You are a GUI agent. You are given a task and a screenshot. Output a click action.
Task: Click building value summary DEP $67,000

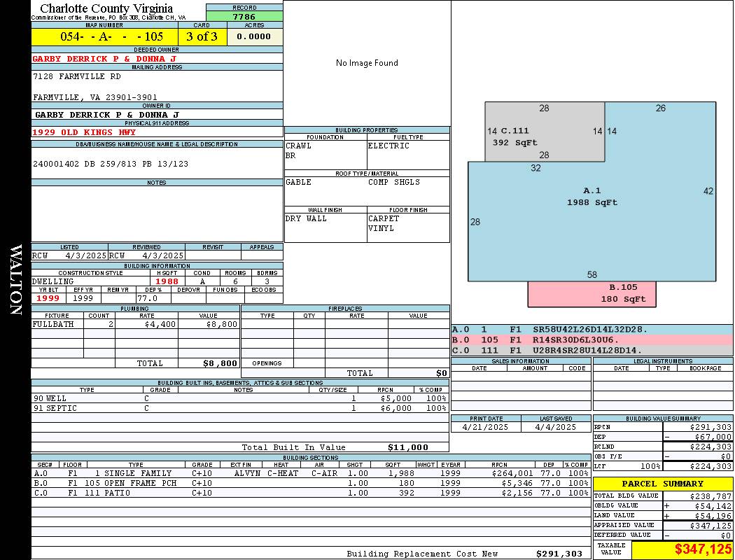pos(713,437)
